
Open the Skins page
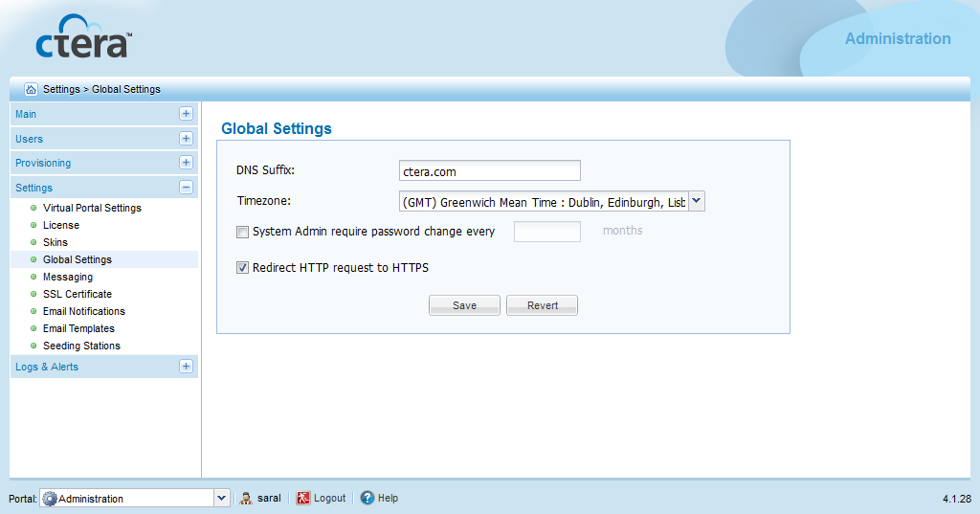[55, 242]
